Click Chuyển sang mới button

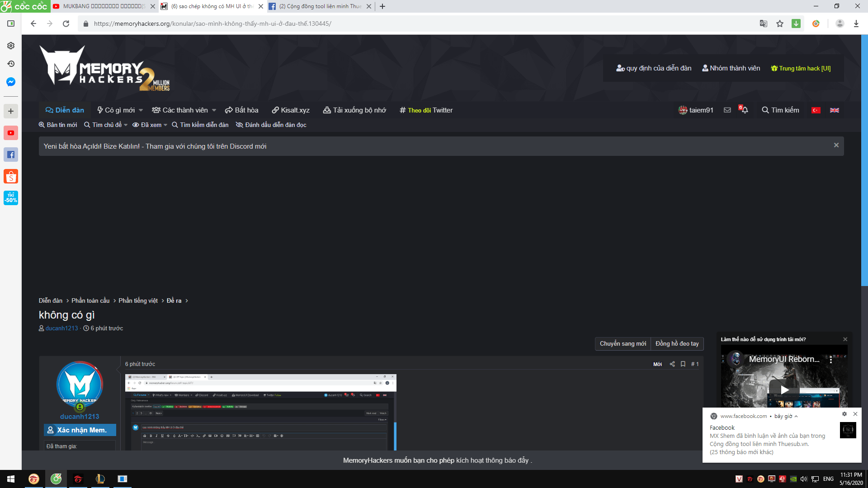[623, 344]
